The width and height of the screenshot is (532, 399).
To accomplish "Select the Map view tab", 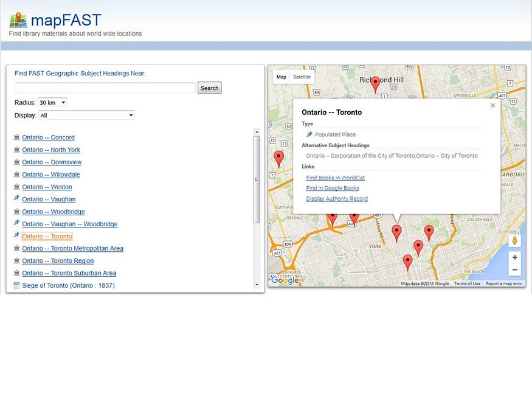I will coord(282,77).
